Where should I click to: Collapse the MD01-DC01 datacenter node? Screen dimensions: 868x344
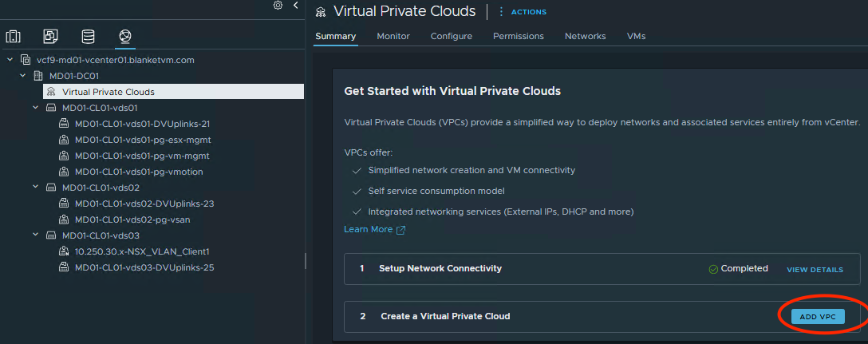click(23, 76)
